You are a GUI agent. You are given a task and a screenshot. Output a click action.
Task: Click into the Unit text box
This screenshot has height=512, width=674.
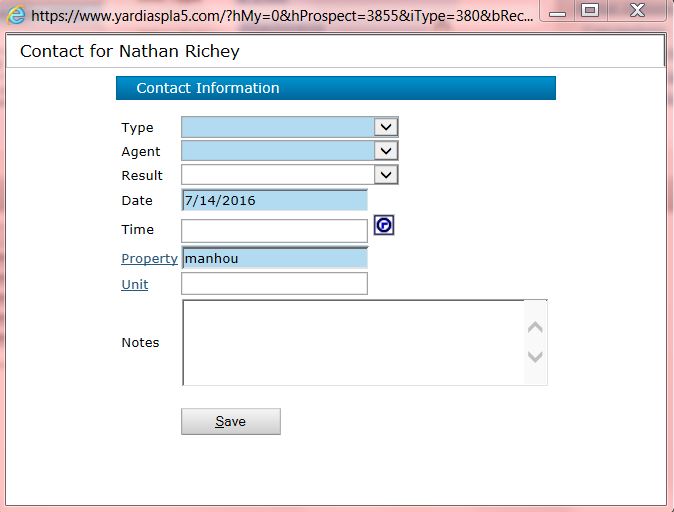(x=274, y=284)
